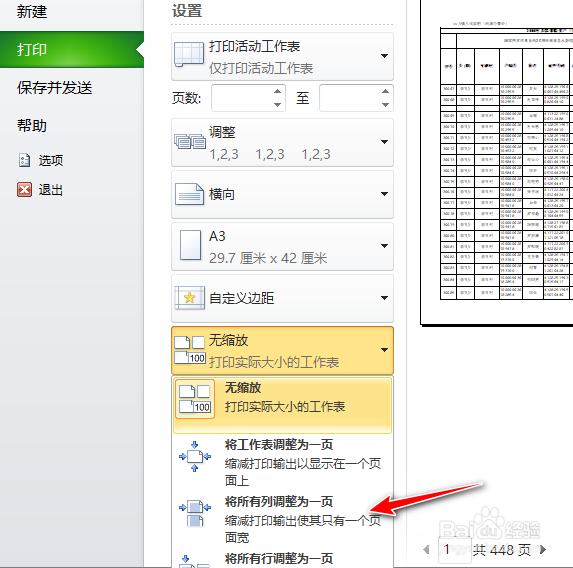Image resolution: width=573 pixels, height=568 pixels.
Task: Click the start page number field
Action: pos(242,98)
